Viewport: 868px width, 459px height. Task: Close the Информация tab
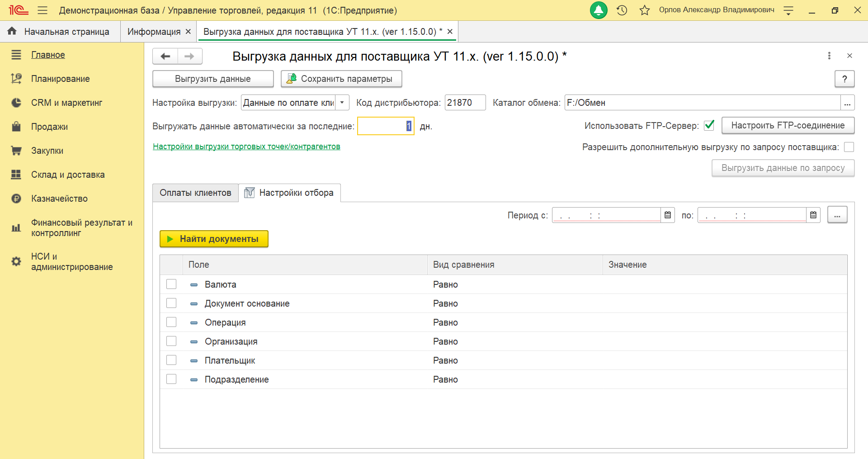click(x=188, y=32)
